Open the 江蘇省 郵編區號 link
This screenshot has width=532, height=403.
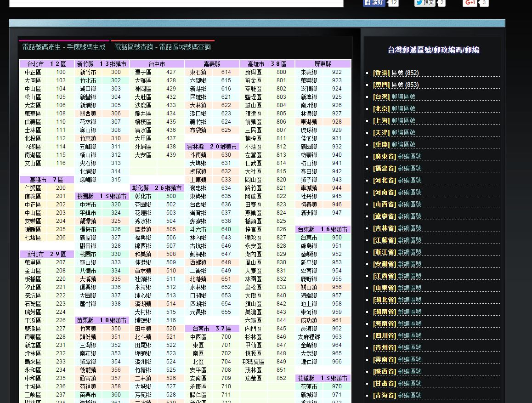pos(397,240)
